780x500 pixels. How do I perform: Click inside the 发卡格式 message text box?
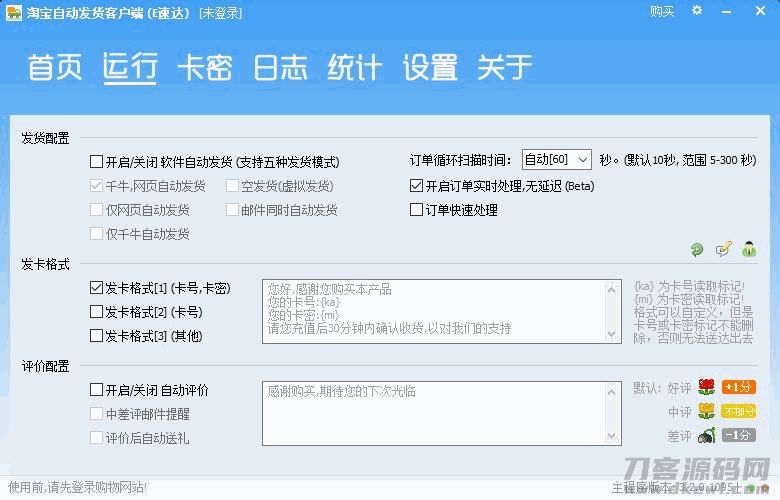click(440, 311)
